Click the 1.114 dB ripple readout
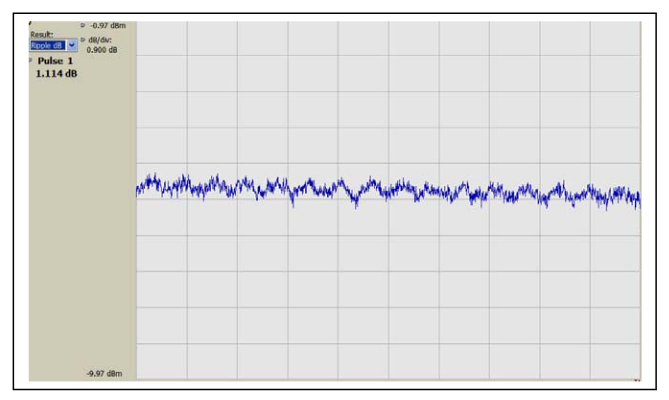This screenshot has height=400, width=669. tap(56, 74)
